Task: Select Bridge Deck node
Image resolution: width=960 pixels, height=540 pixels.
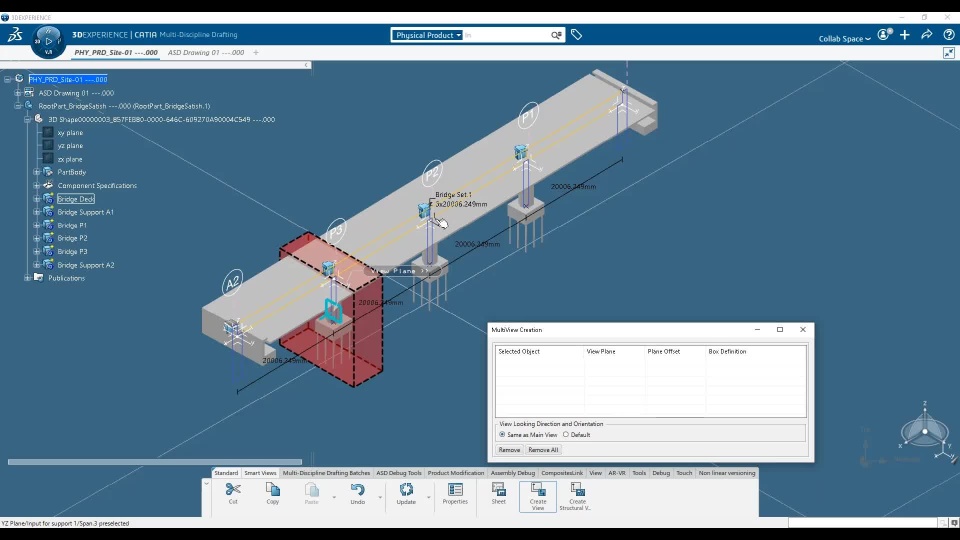Action: click(76, 199)
